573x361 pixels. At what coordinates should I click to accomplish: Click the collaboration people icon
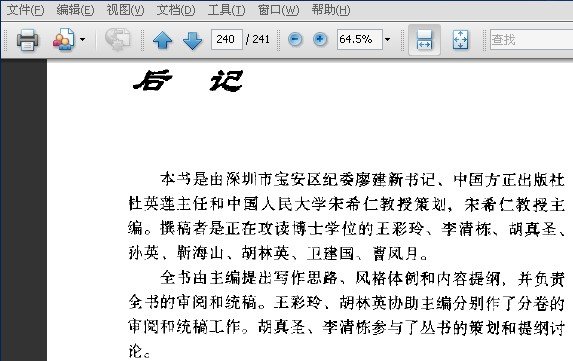coord(64,39)
